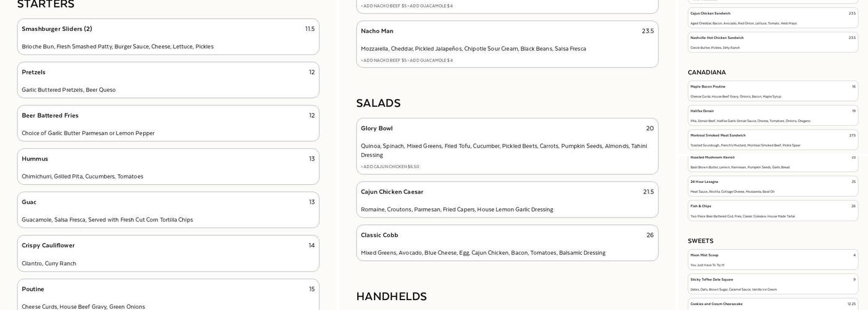Select the Hummus starter item
The width and height of the screenshot is (868, 310).
pyautogui.click(x=168, y=167)
